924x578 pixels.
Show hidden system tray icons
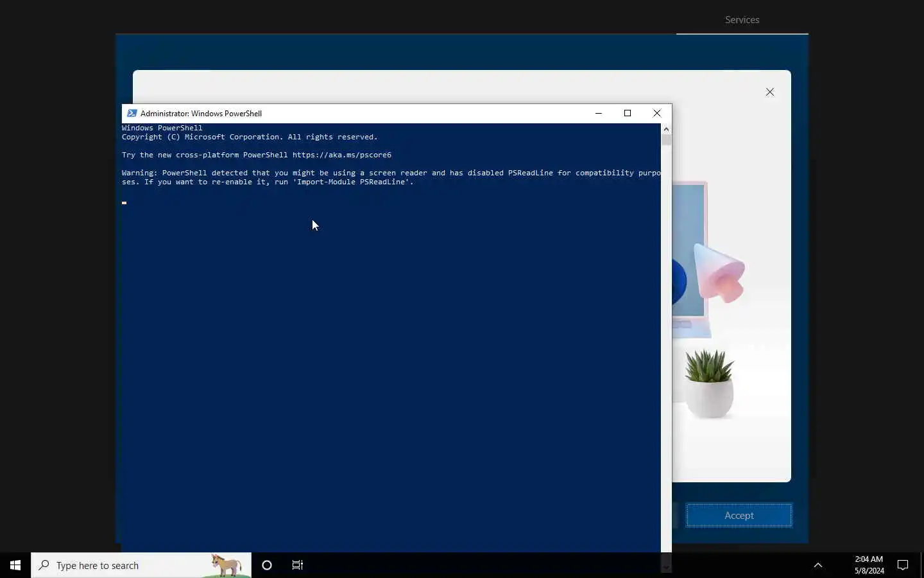pos(818,565)
